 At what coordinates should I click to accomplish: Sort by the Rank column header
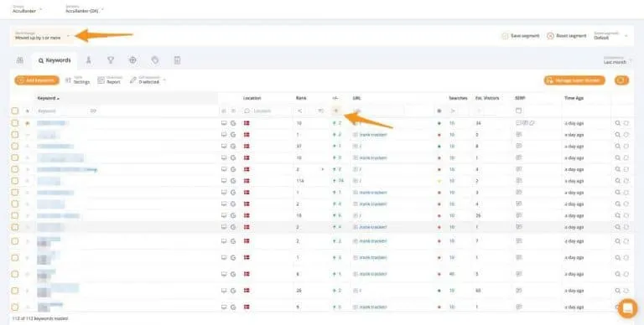coord(301,98)
